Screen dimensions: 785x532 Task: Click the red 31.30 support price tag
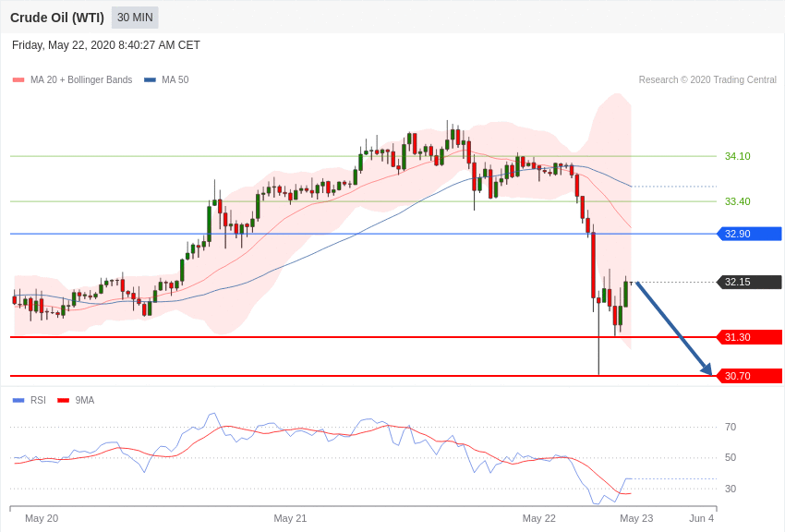(x=750, y=337)
